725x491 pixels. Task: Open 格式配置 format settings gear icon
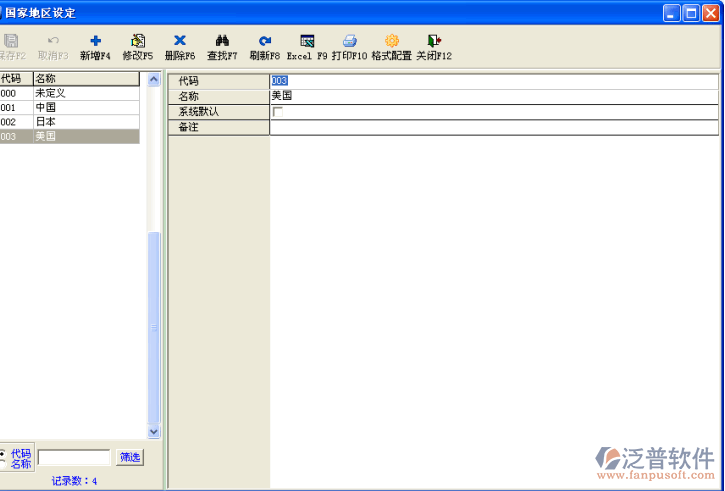[391, 41]
